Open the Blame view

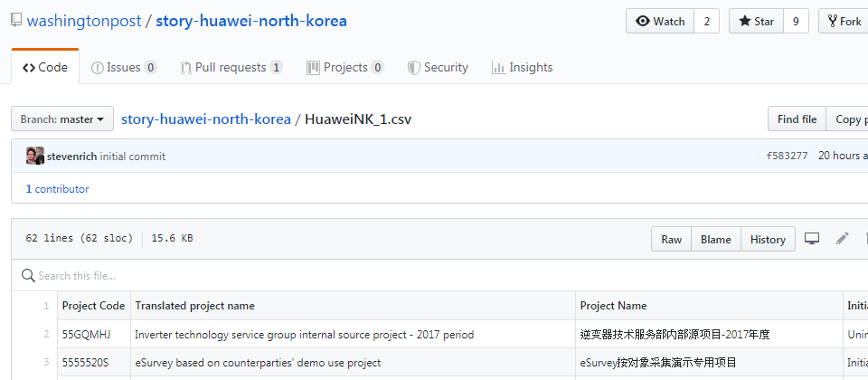click(x=716, y=239)
